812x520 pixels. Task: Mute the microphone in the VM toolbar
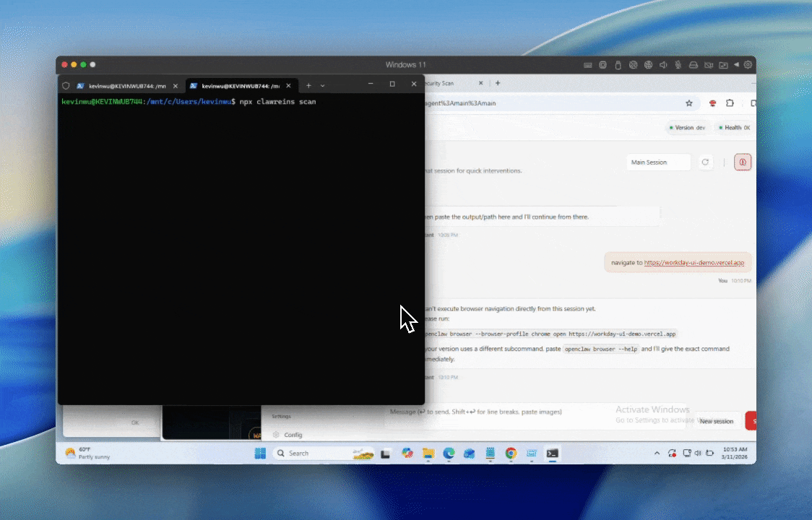(x=678, y=64)
